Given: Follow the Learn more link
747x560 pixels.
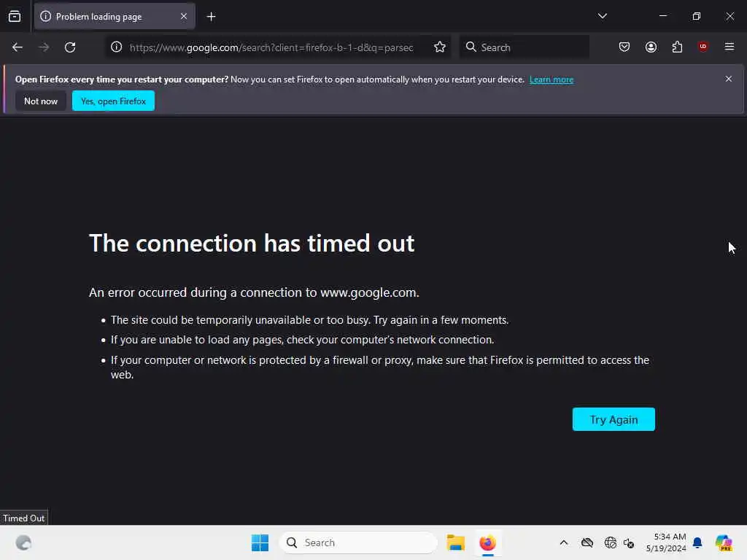Looking at the screenshot, I should (x=551, y=79).
